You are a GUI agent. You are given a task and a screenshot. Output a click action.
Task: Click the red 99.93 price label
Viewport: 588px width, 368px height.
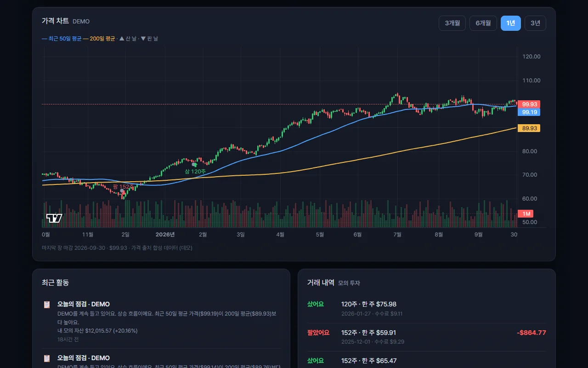529,104
